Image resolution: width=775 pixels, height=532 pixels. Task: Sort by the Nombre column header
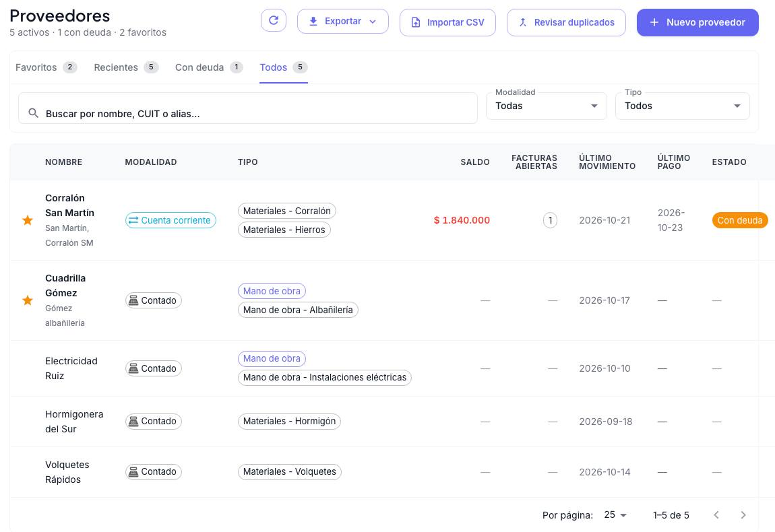click(64, 162)
